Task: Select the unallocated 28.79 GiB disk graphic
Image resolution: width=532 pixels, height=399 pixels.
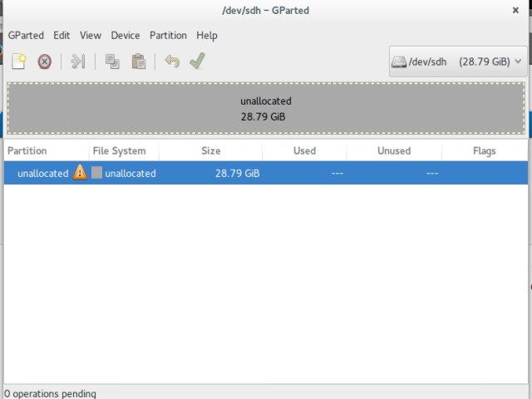Action: pyautogui.click(x=266, y=109)
